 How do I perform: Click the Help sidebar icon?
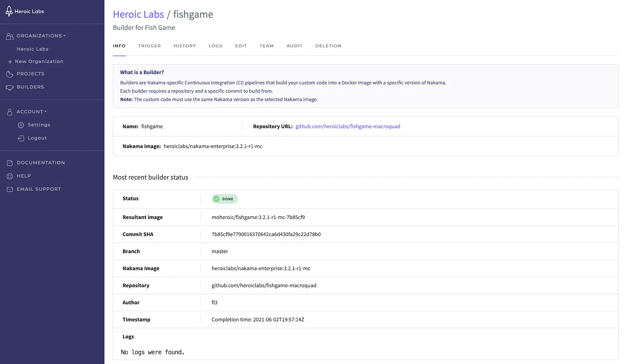(x=9, y=175)
